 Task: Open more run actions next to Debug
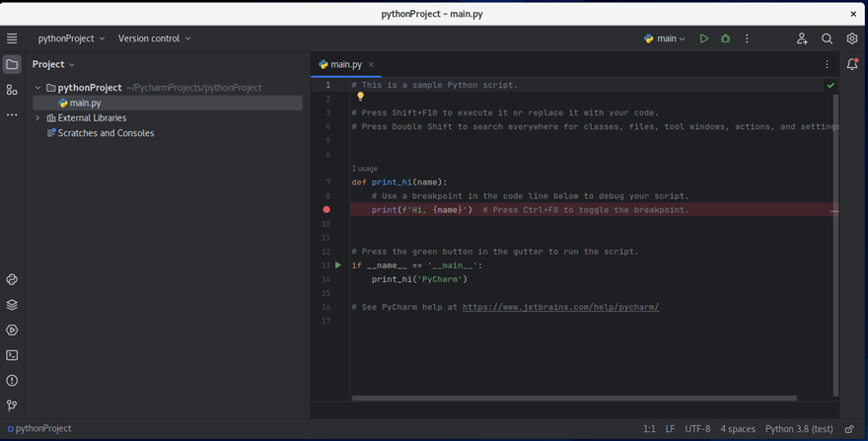pos(747,38)
